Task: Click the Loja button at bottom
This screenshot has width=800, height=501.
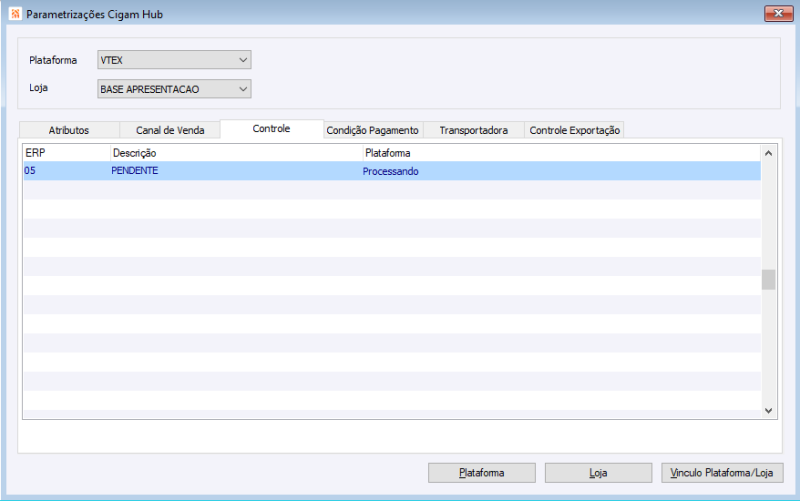Action: [x=598, y=473]
